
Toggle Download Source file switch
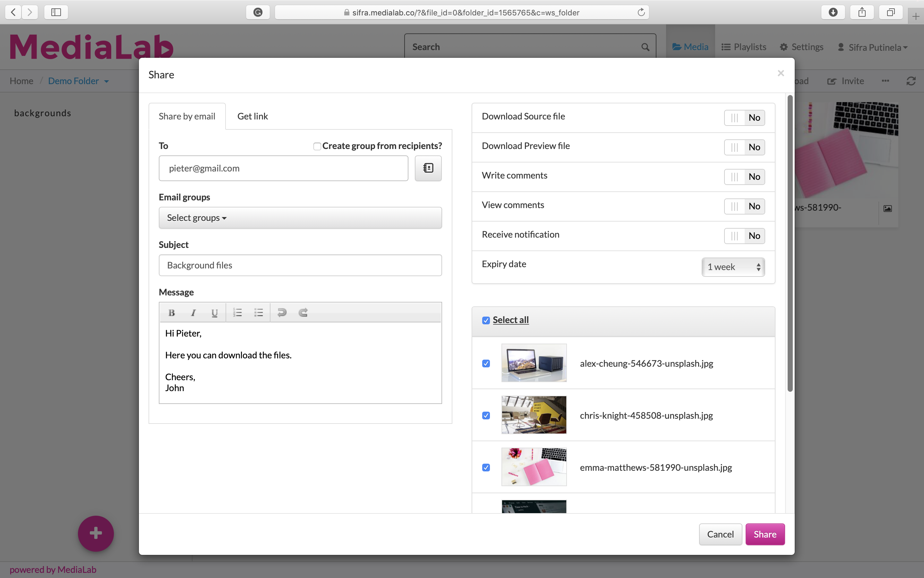pyautogui.click(x=744, y=117)
